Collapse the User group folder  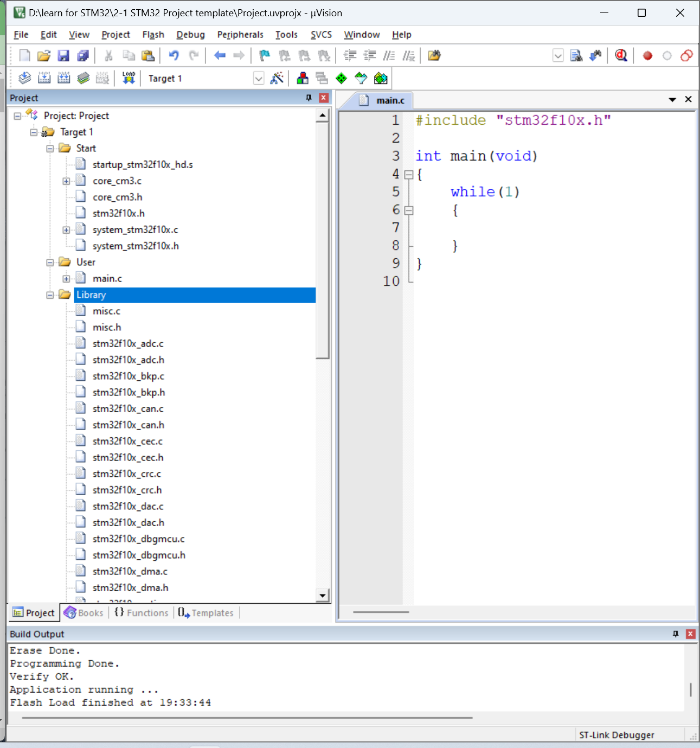(50, 263)
